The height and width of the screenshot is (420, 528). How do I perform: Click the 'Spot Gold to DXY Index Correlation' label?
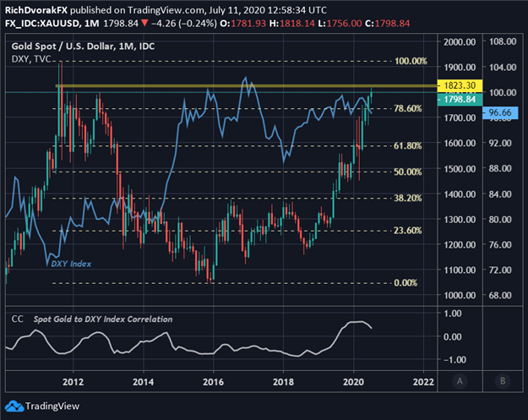pos(103,319)
